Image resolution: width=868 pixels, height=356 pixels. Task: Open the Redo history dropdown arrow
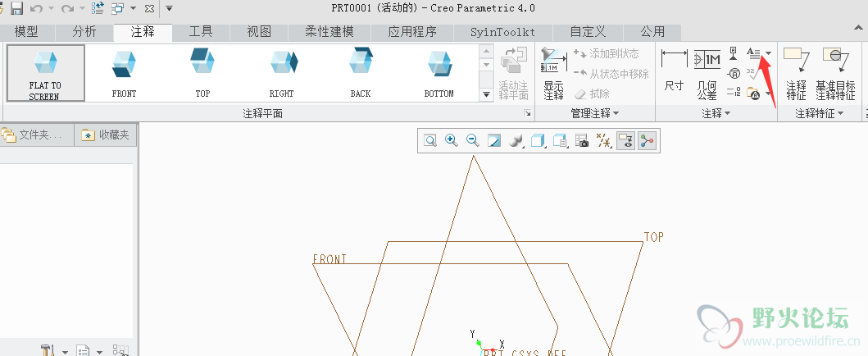[x=82, y=9]
